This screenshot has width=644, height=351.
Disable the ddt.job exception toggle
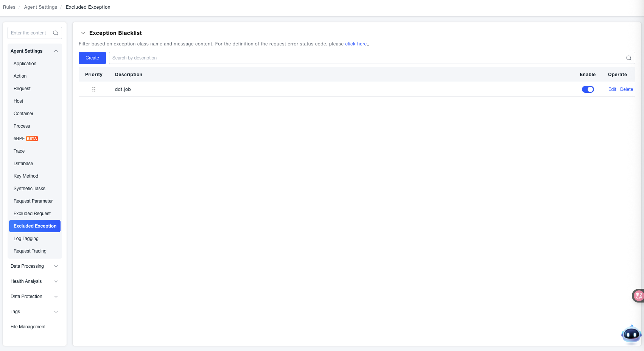588,89
